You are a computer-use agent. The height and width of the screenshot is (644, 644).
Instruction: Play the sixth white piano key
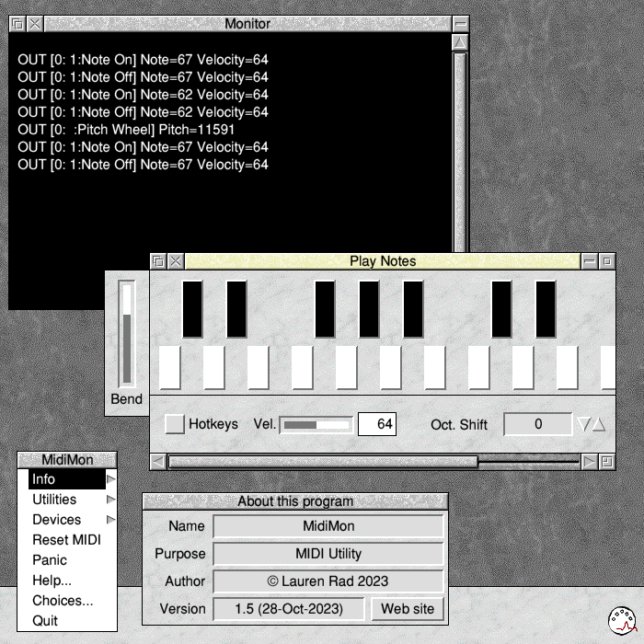tap(391, 367)
